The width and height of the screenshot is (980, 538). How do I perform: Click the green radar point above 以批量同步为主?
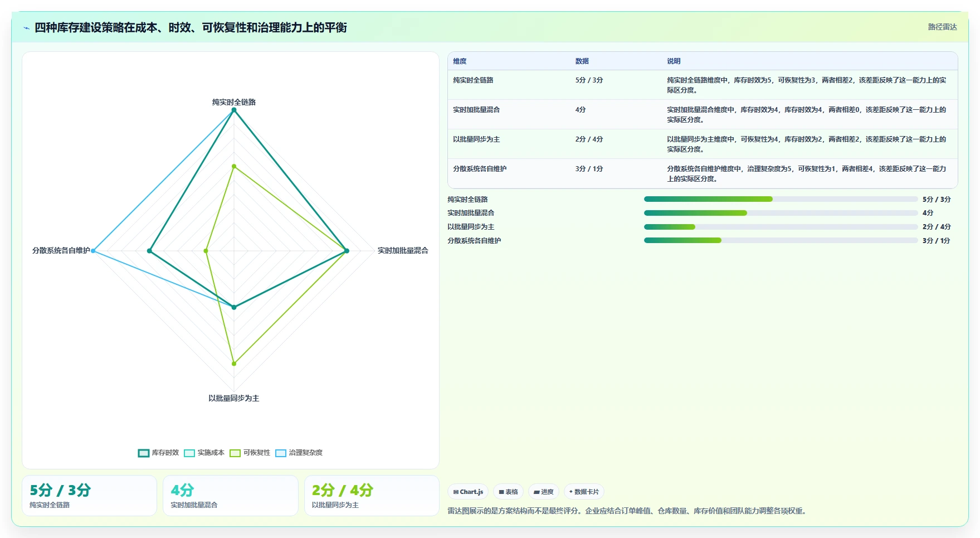coord(234,363)
